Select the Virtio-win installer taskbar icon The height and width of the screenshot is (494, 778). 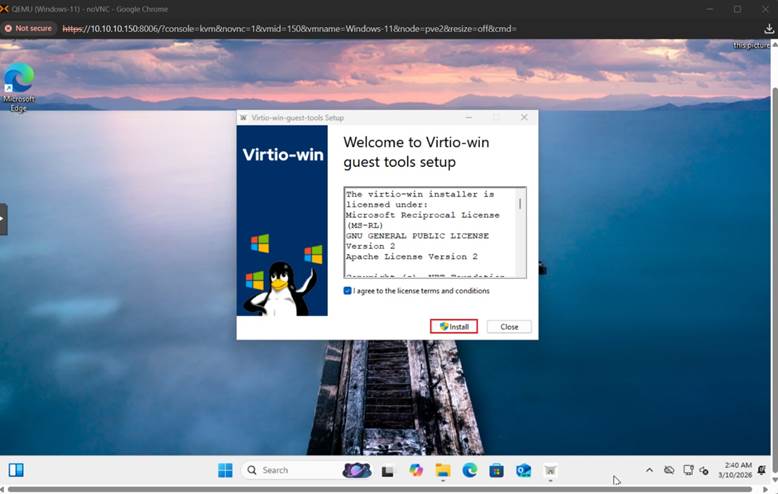[x=549, y=470]
